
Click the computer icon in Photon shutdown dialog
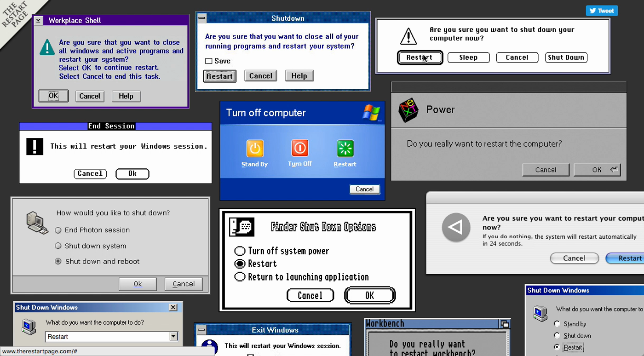[x=37, y=222]
